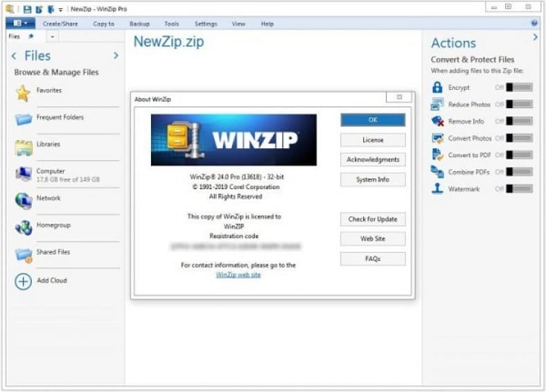Click the blurred registration code text
546x392 pixels.
pyautogui.click(x=235, y=247)
